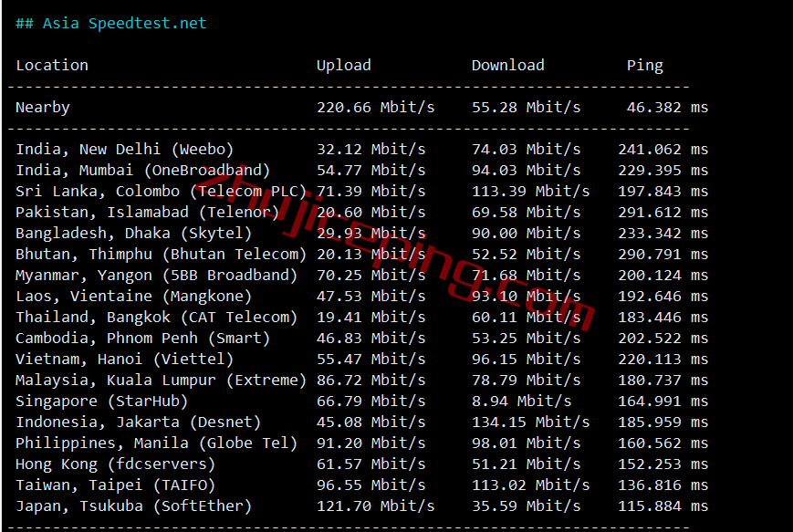Screen dimensions: 793x532
Task: Select Japan, Tsukuba upload 121.70 Mbit/s
Action: (x=375, y=506)
